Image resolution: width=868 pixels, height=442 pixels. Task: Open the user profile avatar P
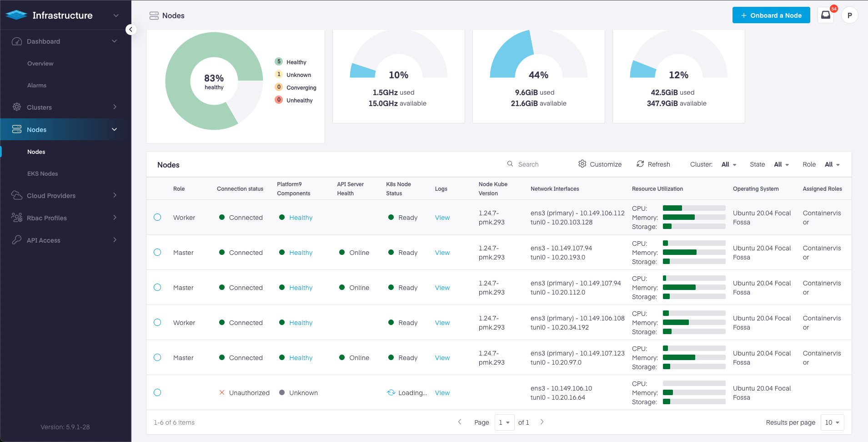(849, 15)
